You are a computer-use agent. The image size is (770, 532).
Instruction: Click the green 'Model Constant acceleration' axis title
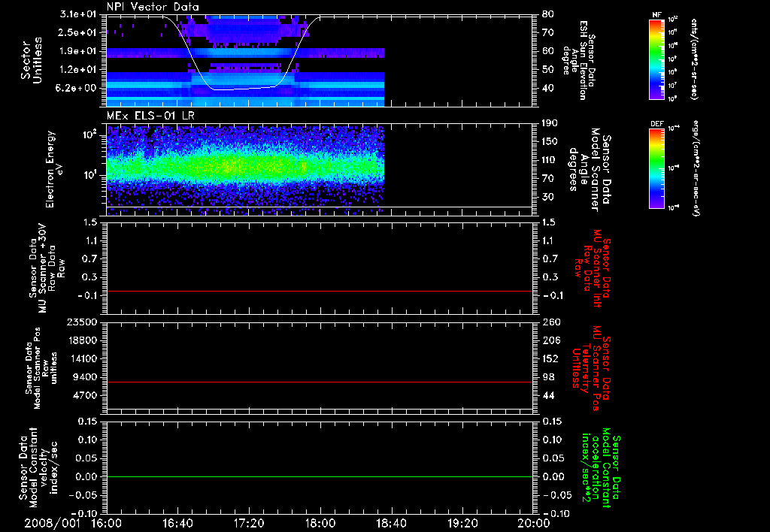pos(601,469)
